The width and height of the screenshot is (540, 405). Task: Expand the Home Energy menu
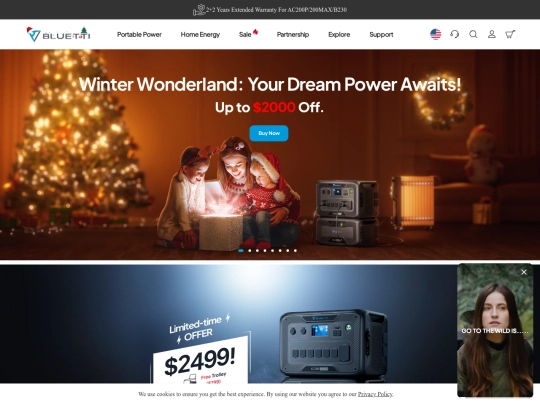(x=200, y=34)
